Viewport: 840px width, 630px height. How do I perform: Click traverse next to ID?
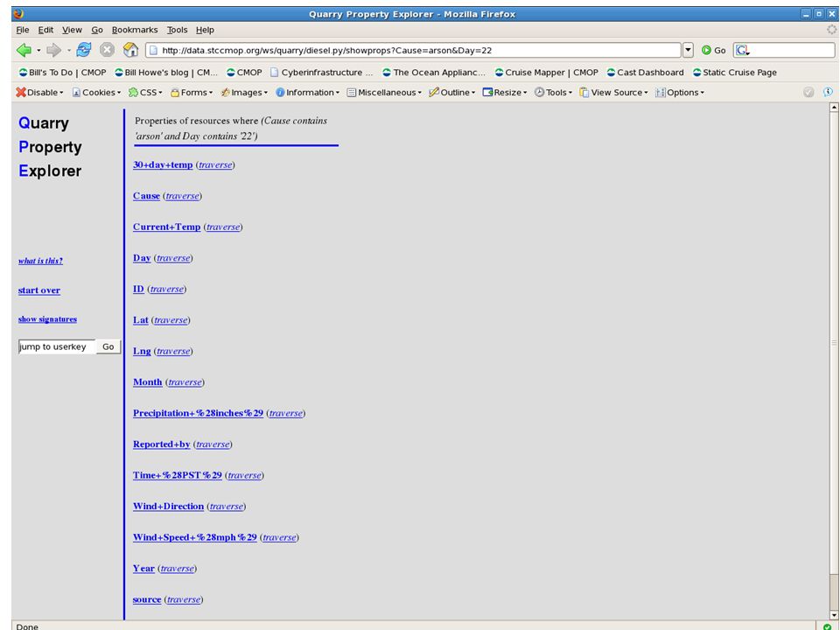coord(166,290)
